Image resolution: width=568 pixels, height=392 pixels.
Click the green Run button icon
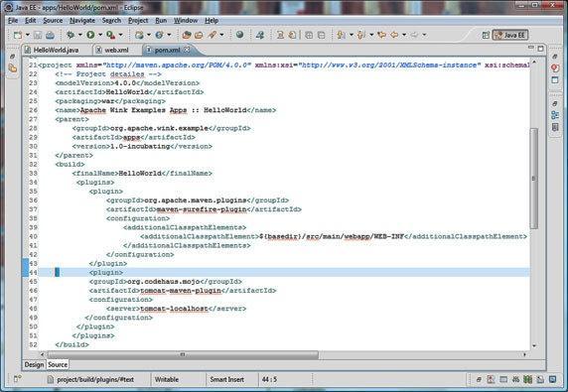tap(90, 35)
